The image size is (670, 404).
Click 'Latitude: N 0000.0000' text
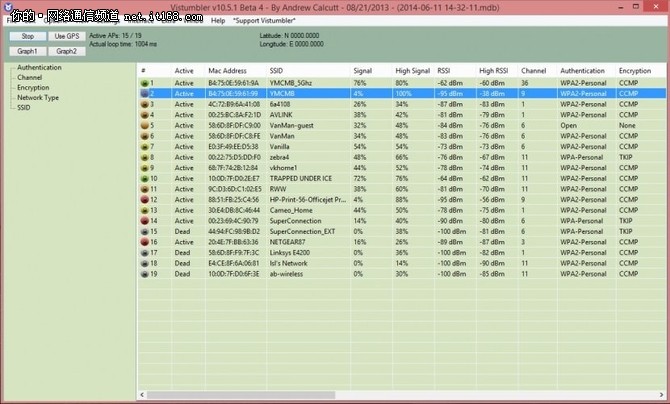point(289,35)
